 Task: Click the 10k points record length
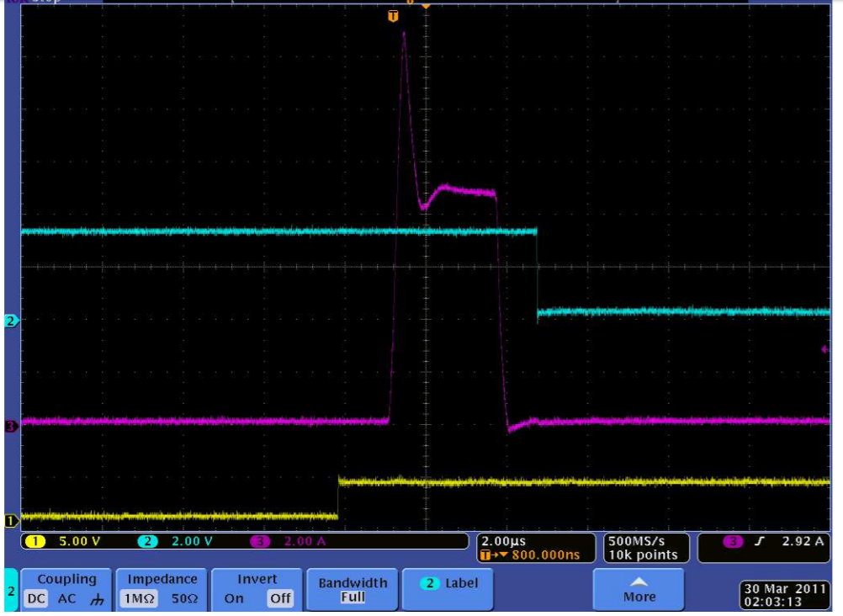point(643,555)
